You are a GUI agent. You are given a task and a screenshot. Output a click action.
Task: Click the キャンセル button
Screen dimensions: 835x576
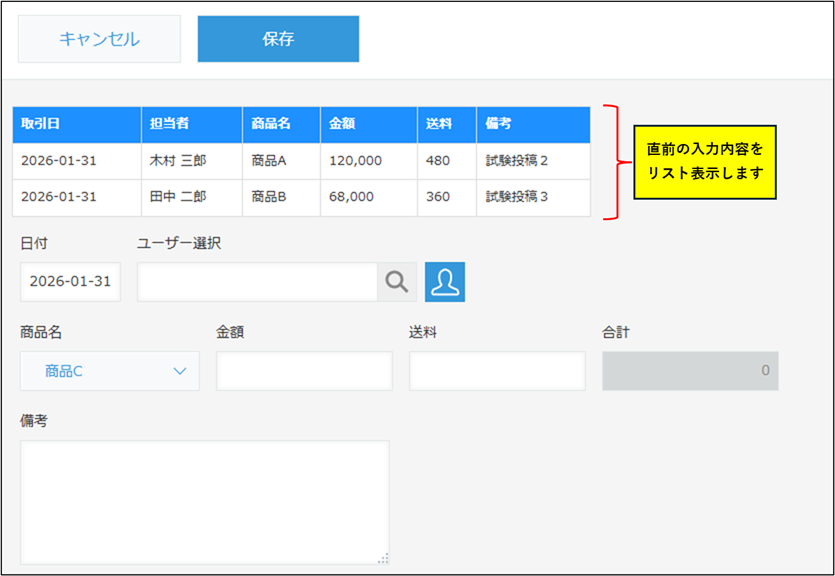(x=99, y=40)
